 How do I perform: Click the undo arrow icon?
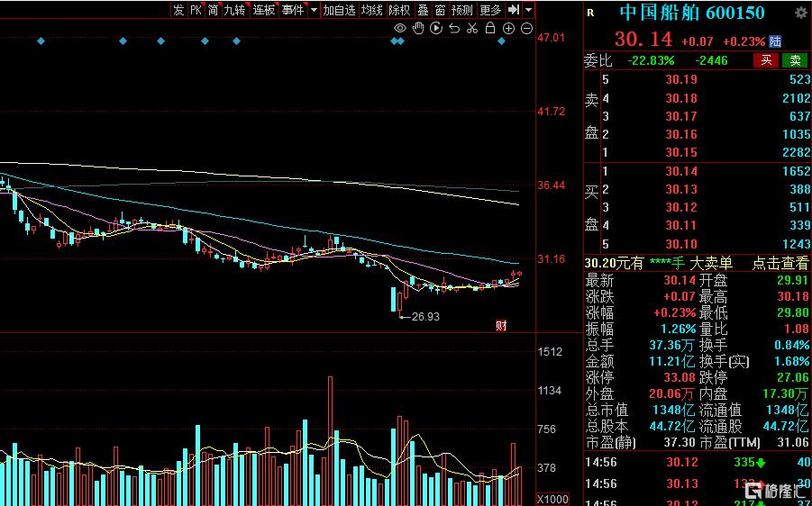tap(453, 29)
